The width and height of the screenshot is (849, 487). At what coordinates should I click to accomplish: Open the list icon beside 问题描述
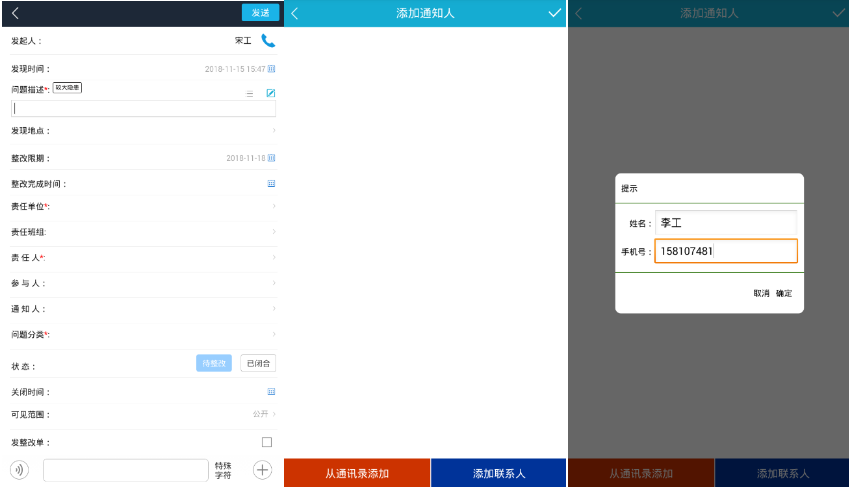pos(250,94)
